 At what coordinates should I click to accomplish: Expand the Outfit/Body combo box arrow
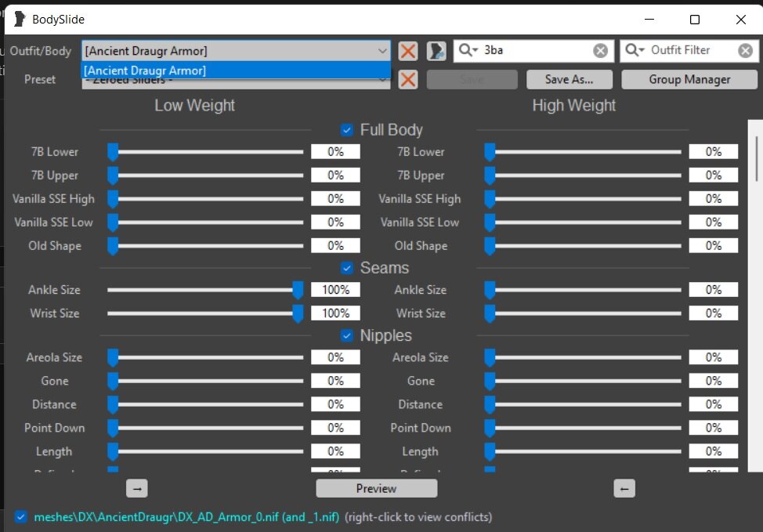[382, 51]
